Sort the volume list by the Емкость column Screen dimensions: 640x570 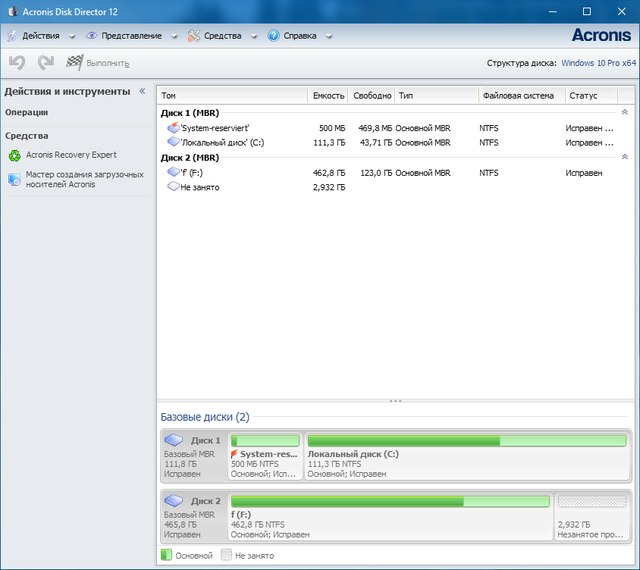coord(328,96)
